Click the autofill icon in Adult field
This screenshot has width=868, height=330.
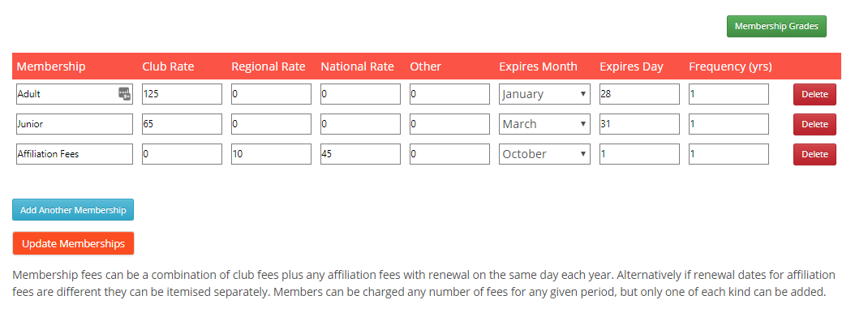125,93
